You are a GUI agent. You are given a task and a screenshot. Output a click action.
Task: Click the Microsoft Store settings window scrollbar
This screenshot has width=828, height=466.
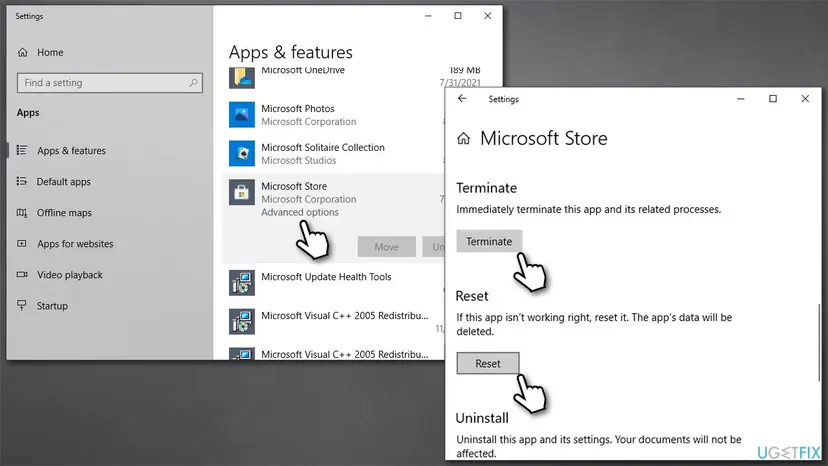(819, 342)
